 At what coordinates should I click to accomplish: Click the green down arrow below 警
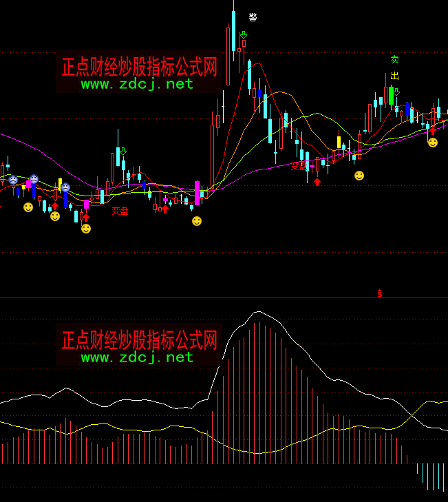click(x=244, y=34)
